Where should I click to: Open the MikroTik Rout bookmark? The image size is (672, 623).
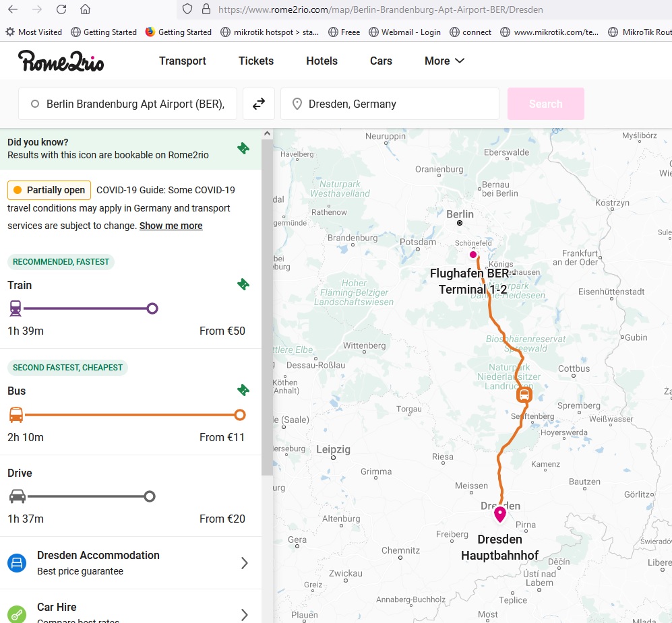(x=640, y=32)
